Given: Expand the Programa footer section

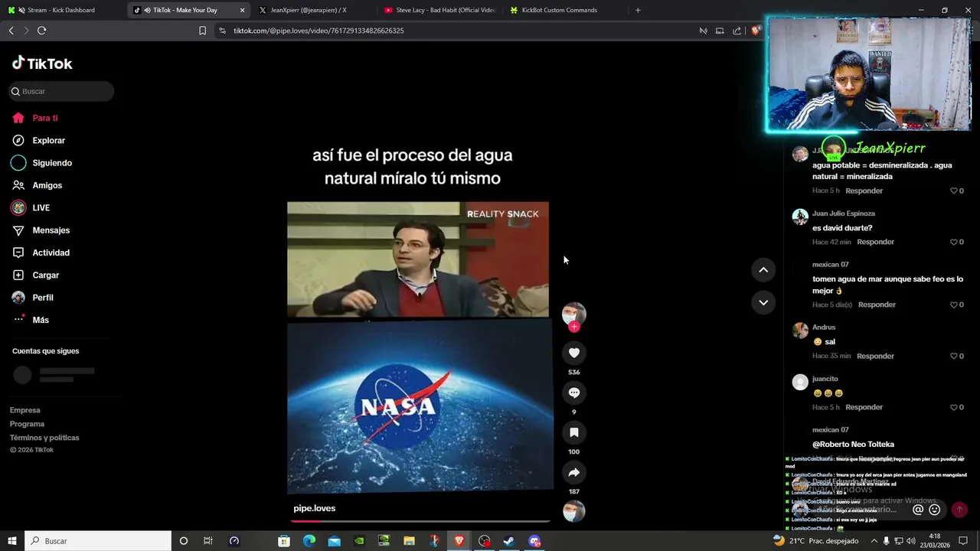Looking at the screenshot, I should tap(27, 424).
